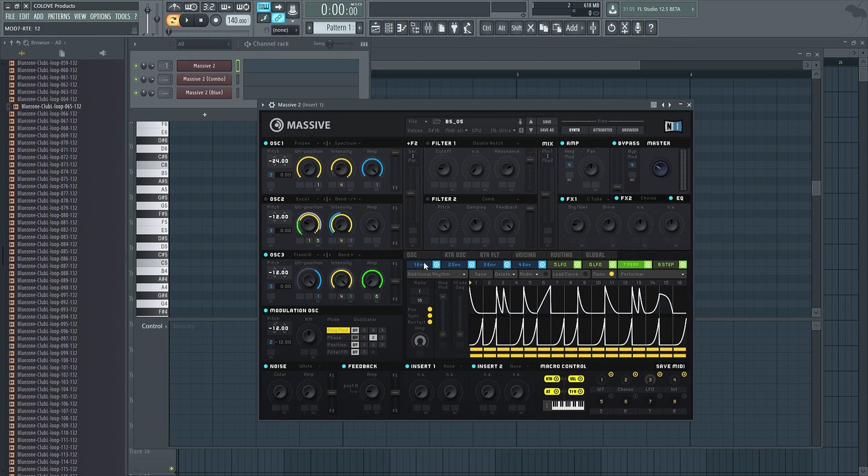Click the Shift modifier toolbar button
The height and width of the screenshot is (476, 868).
pyautogui.click(x=517, y=28)
